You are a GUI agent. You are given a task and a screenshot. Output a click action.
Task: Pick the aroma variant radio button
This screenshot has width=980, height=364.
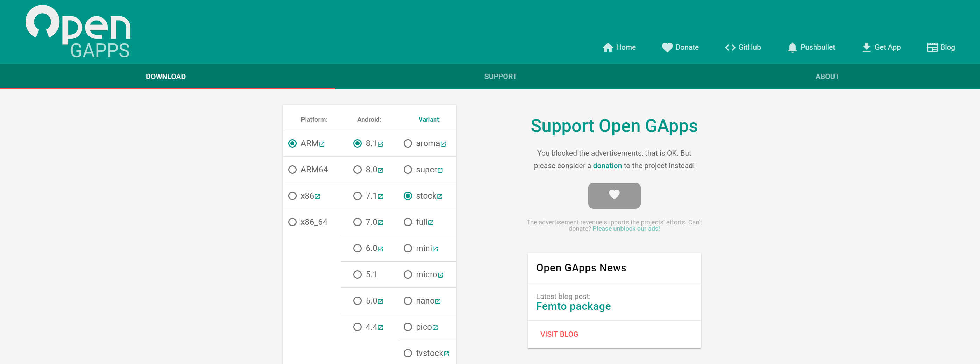click(408, 143)
